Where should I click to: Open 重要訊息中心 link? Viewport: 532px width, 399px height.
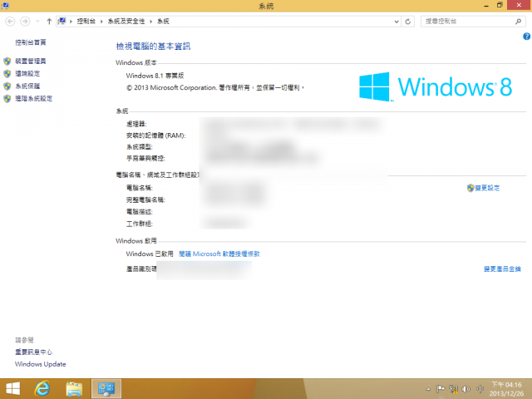tap(33, 352)
